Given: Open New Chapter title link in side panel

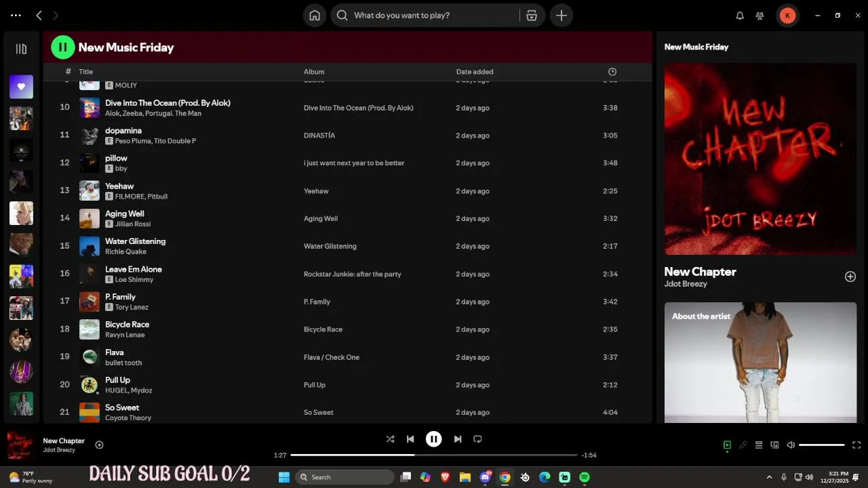Looking at the screenshot, I should [x=700, y=272].
